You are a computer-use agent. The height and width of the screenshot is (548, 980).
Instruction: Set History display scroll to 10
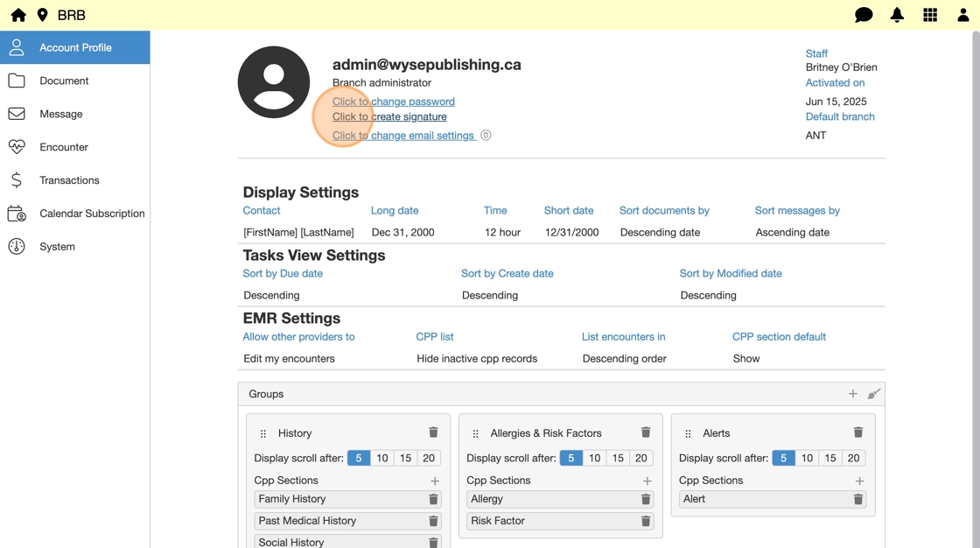tap(382, 458)
